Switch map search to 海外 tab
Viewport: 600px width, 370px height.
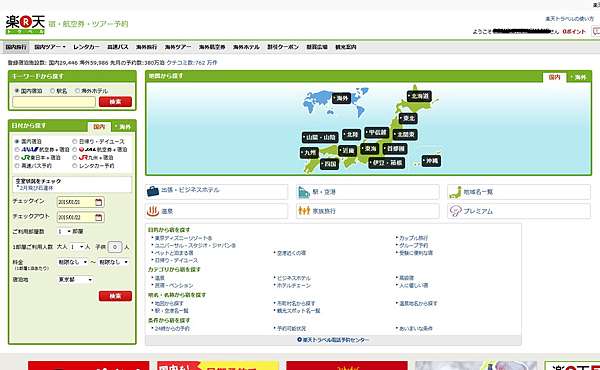pyautogui.click(x=579, y=77)
